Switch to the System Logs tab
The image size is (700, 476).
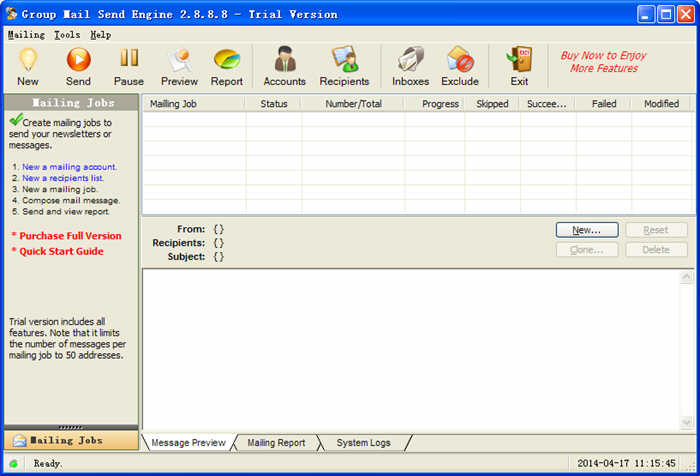(363, 443)
